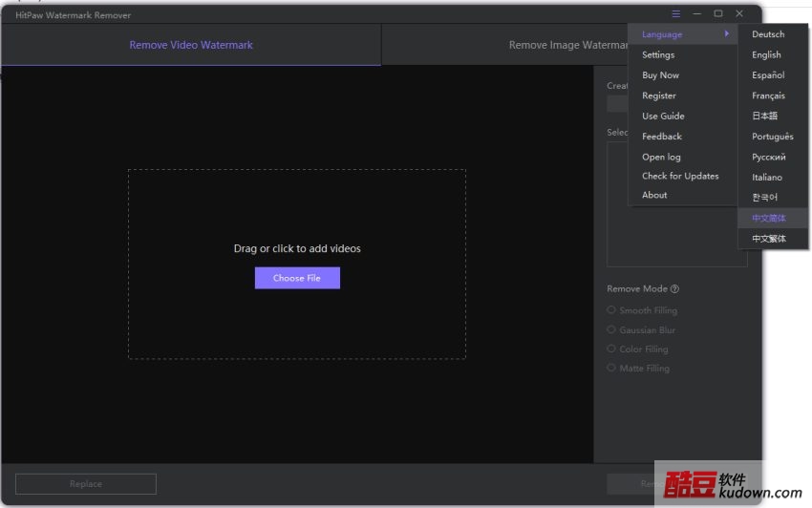This screenshot has height=508, width=812.
Task: Switch language to Français
Action: tap(773, 95)
